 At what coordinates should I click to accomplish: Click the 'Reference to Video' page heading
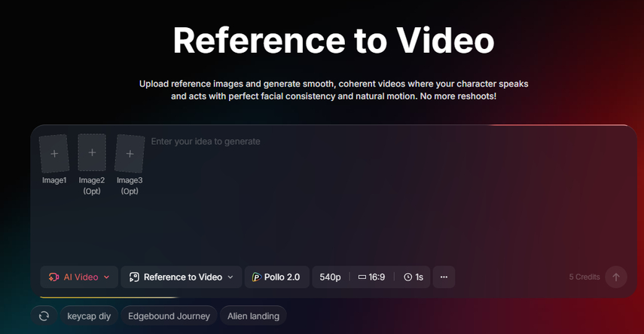click(334, 40)
